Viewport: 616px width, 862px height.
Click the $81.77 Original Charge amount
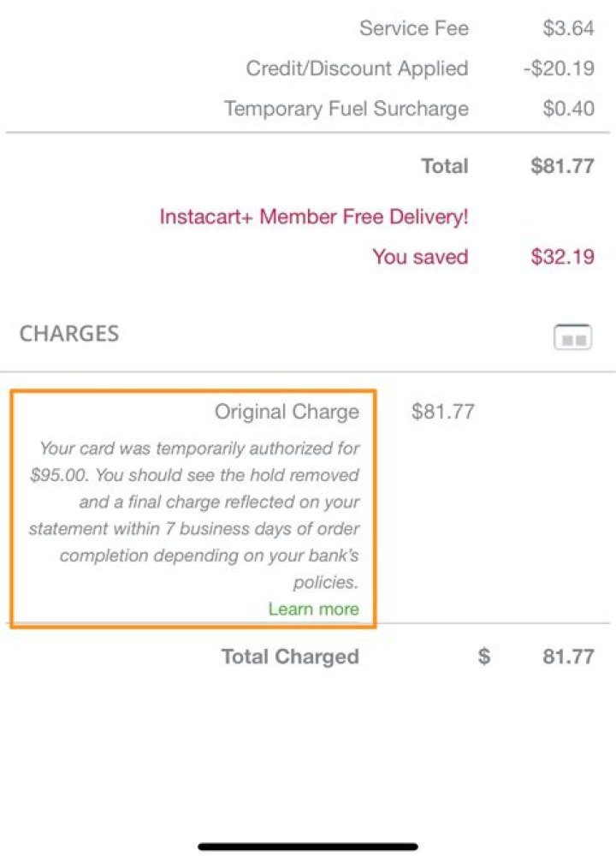(442, 412)
